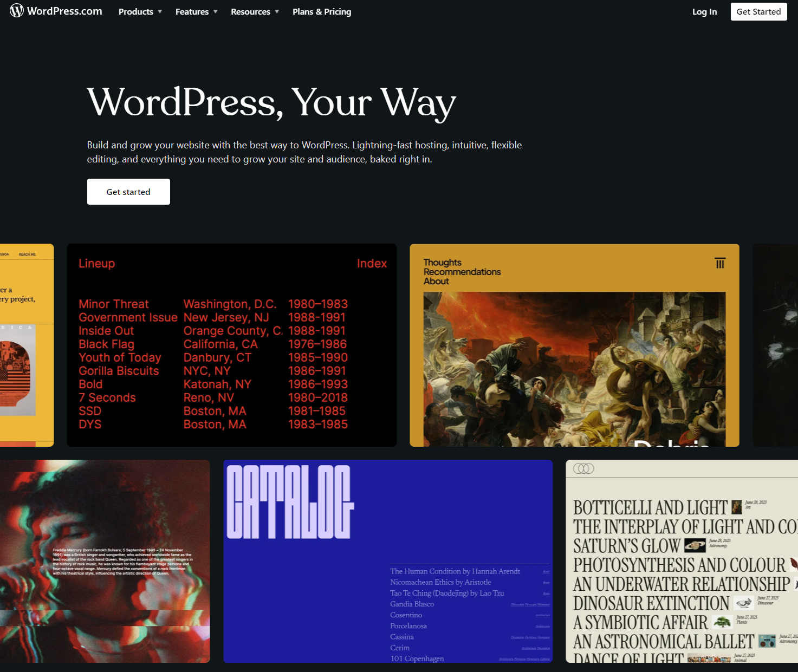
Task: Click the 1980–2018 year range
Action: tap(318, 397)
